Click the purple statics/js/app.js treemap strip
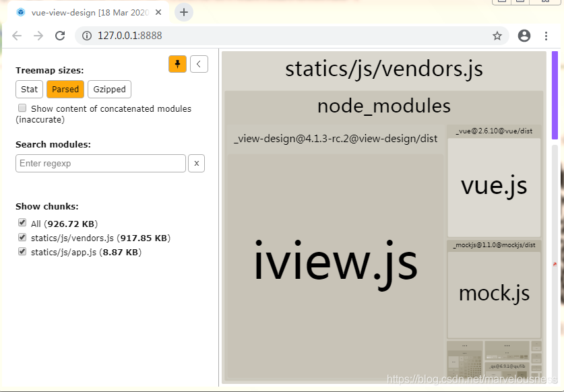 coord(555,95)
